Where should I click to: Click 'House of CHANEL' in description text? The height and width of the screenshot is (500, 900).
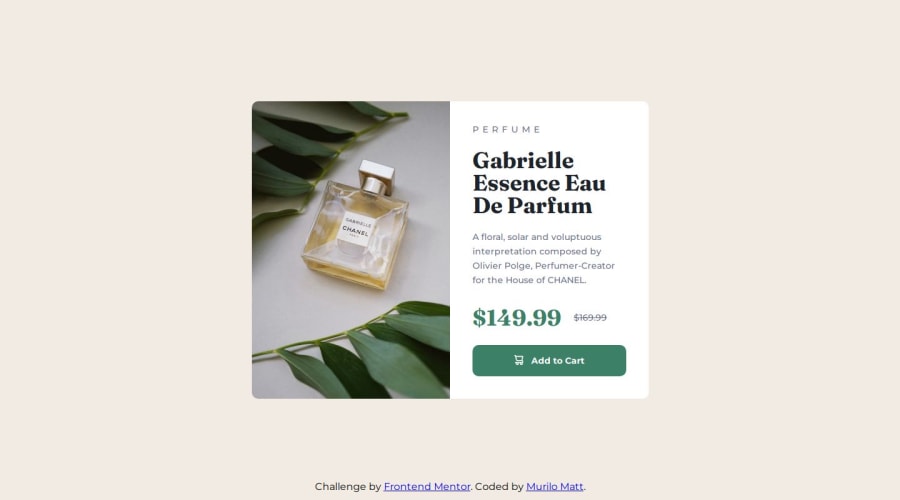click(x=545, y=280)
